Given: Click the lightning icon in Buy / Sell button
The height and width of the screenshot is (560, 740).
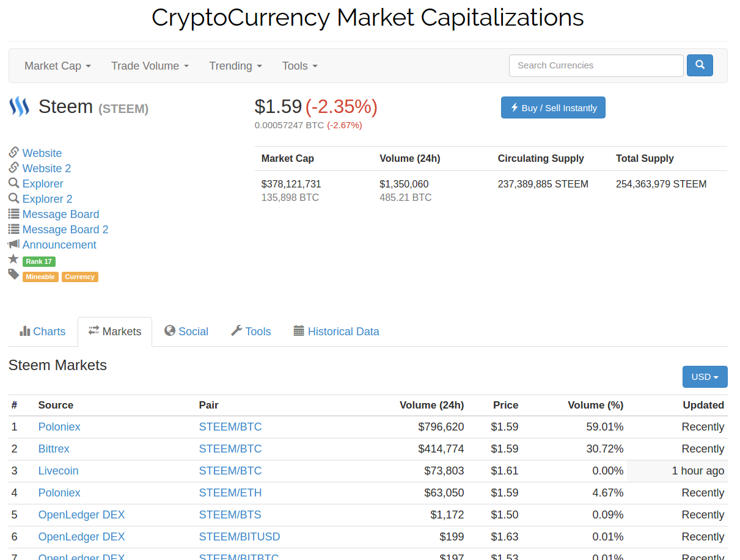Looking at the screenshot, I should coord(514,107).
